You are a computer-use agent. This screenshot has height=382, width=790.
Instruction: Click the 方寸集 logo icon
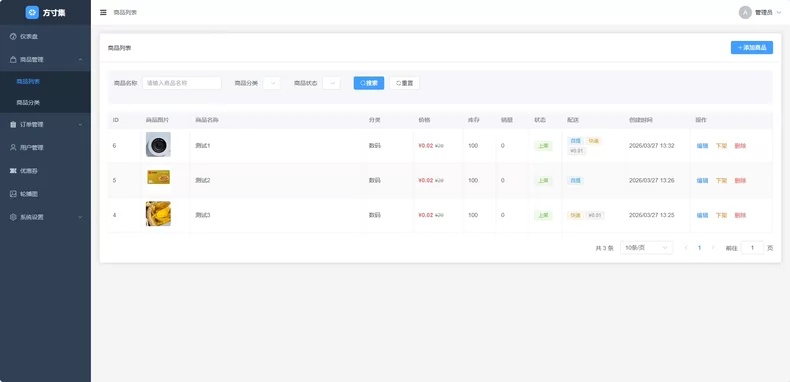[x=32, y=12]
